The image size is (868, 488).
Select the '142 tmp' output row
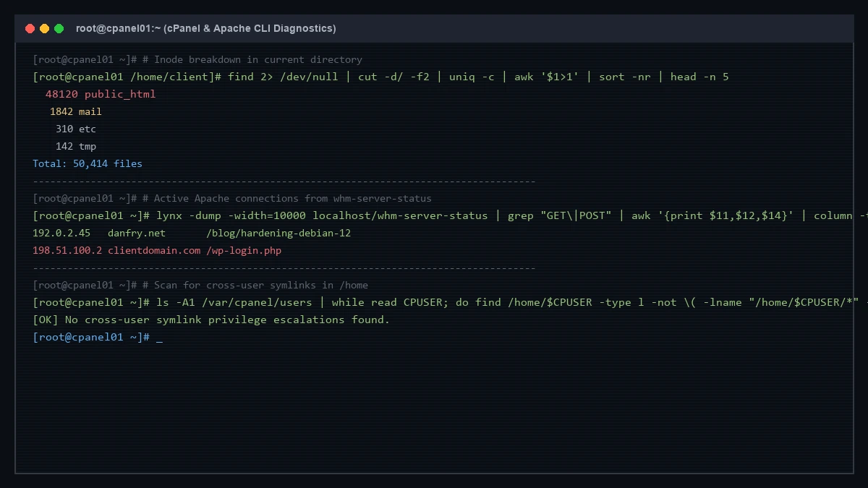(x=75, y=146)
